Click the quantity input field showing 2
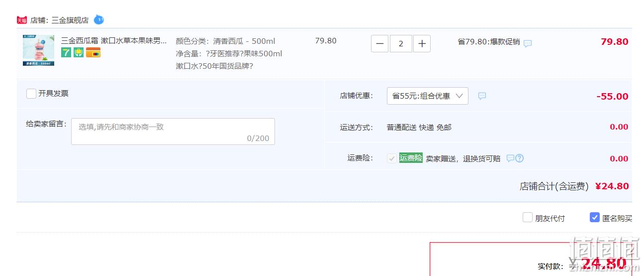Image resolution: width=644 pixels, height=276 pixels. (x=401, y=44)
